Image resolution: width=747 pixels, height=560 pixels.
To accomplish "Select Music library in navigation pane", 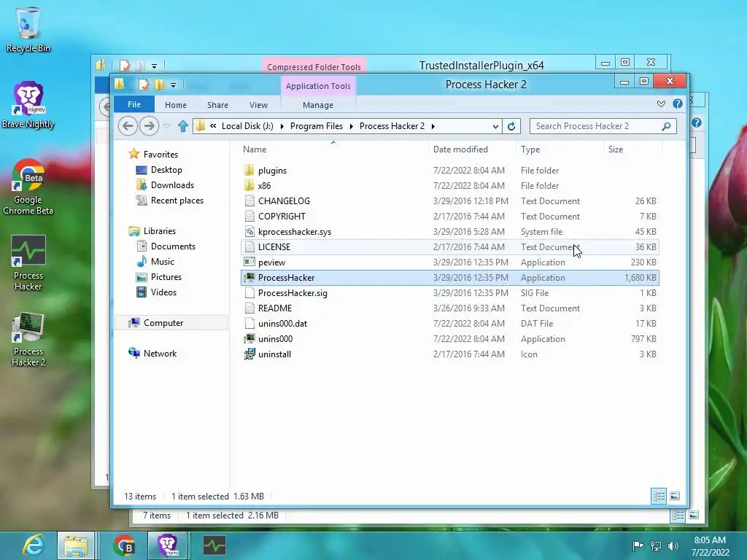I will (x=163, y=262).
